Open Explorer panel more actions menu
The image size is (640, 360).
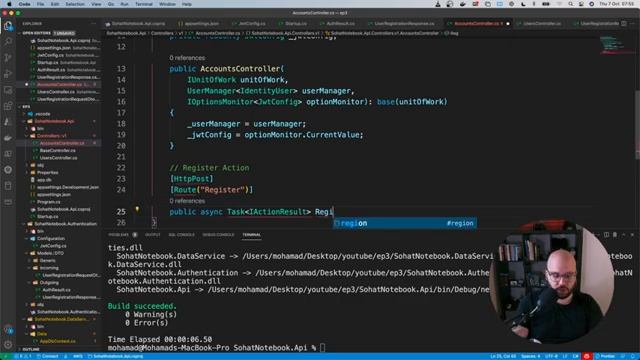(x=93, y=24)
